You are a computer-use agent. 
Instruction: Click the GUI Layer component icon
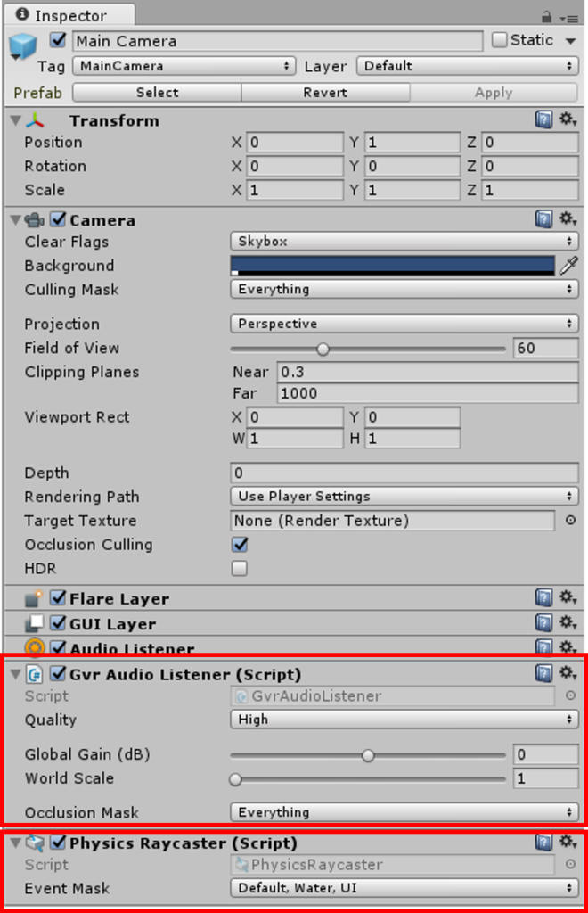[x=34, y=623]
